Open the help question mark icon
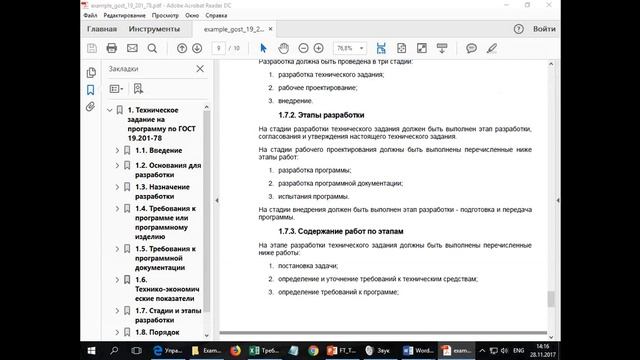Image resolution: width=640 pixels, height=360 pixels. (x=518, y=29)
